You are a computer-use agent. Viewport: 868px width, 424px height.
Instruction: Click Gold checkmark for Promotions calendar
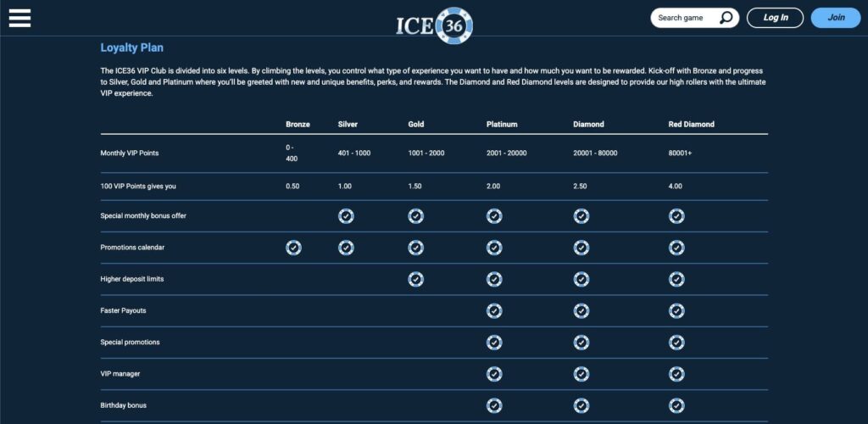point(415,248)
